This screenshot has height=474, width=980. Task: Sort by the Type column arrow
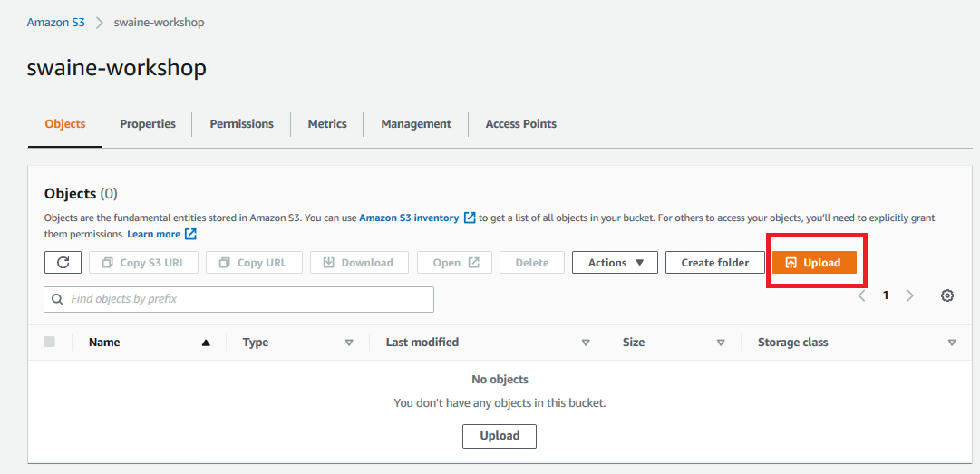pyautogui.click(x=349, y=343)
